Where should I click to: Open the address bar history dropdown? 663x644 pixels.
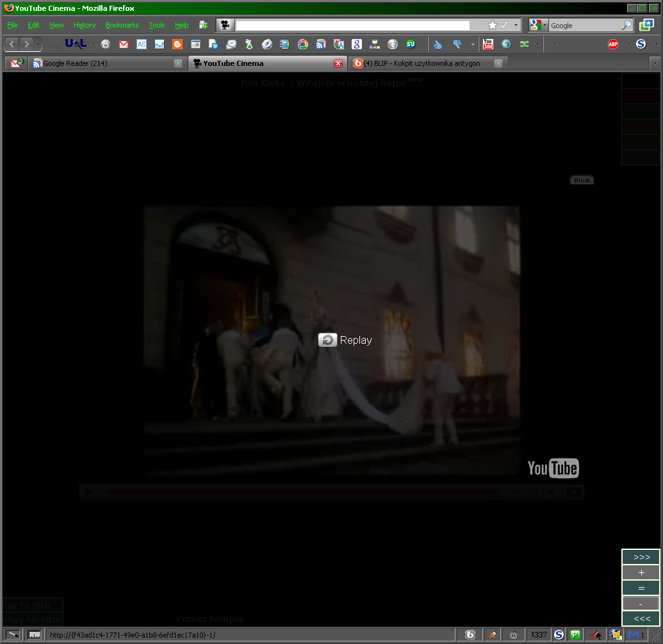point(516,26)
